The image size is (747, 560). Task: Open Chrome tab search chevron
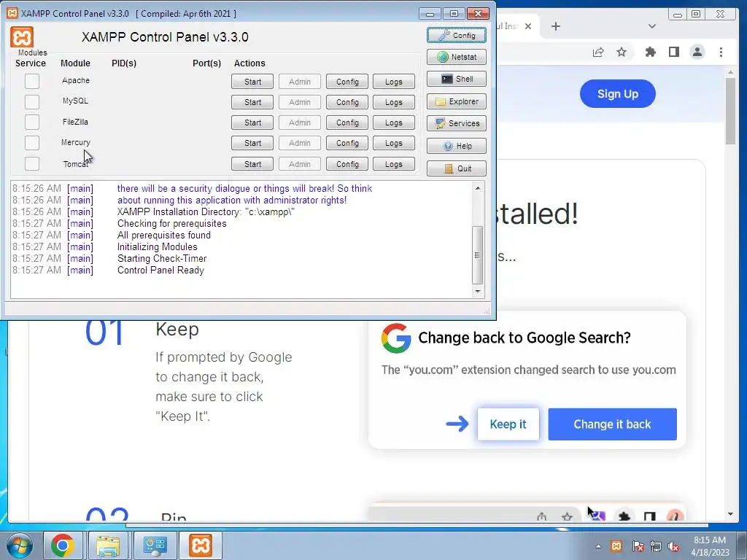(x=652, y=26)
